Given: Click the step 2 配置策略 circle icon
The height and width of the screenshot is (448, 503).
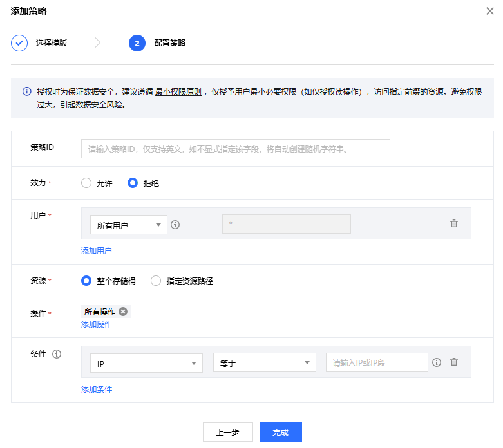Looking at the screenshot, I should coord(137,43).
